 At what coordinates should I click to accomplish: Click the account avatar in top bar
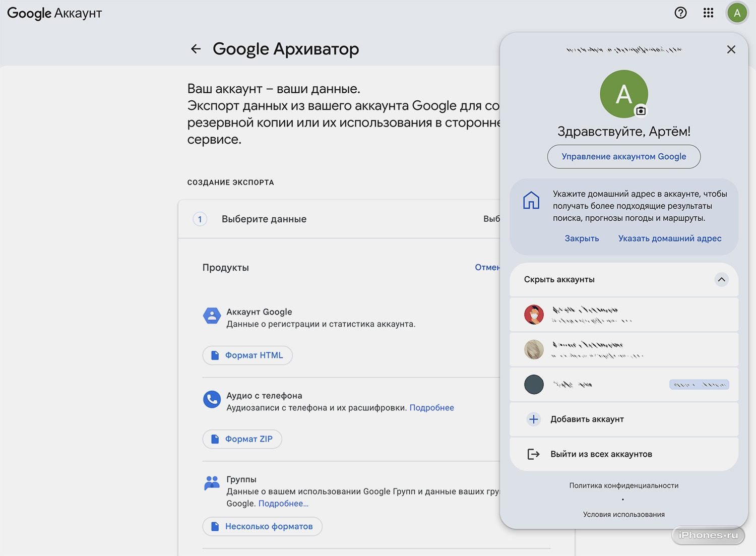737,13
